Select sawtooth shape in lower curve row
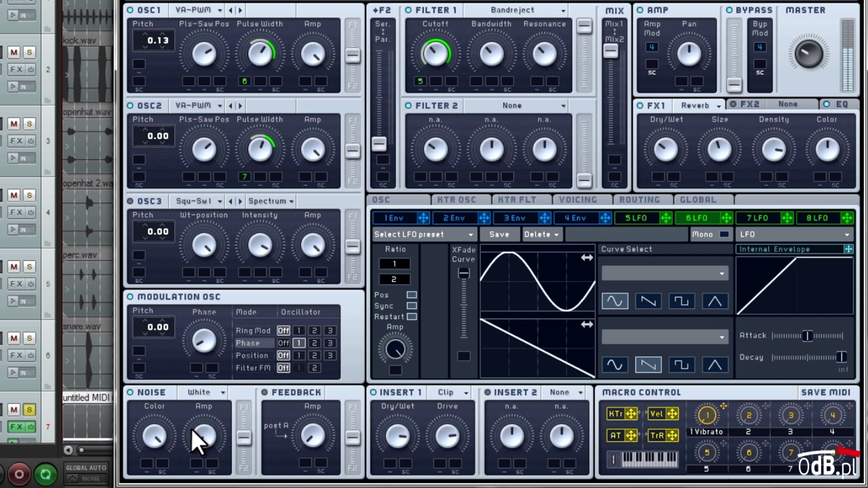Screen dimensions: 868x488 pyautogui.click(x=648, y=364)
